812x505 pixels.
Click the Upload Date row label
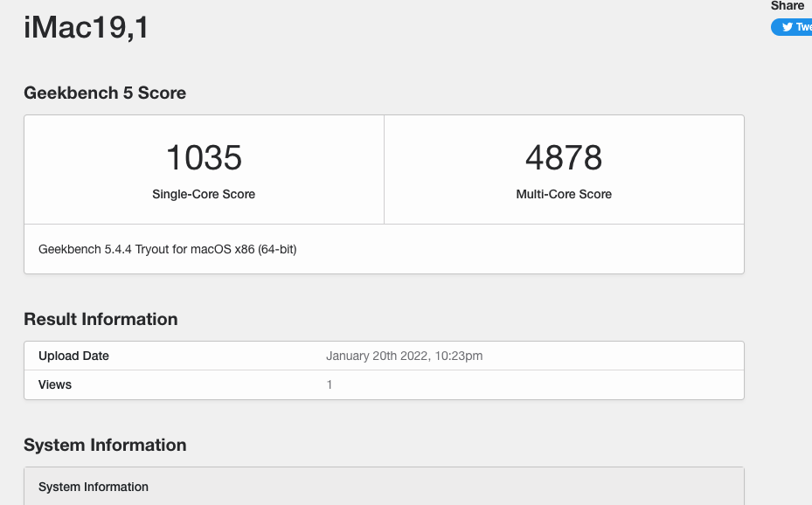point(73,356)
